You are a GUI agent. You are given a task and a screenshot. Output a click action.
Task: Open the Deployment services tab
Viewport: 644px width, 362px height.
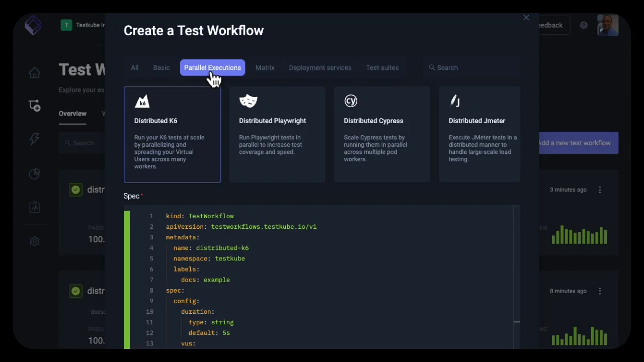[320, 67]
